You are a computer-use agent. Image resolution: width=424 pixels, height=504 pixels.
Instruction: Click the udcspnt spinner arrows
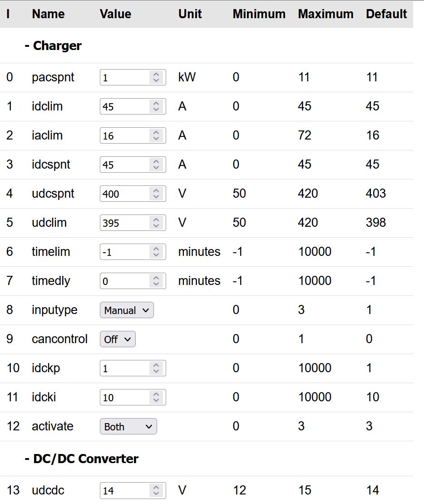(x=156, y=194)
